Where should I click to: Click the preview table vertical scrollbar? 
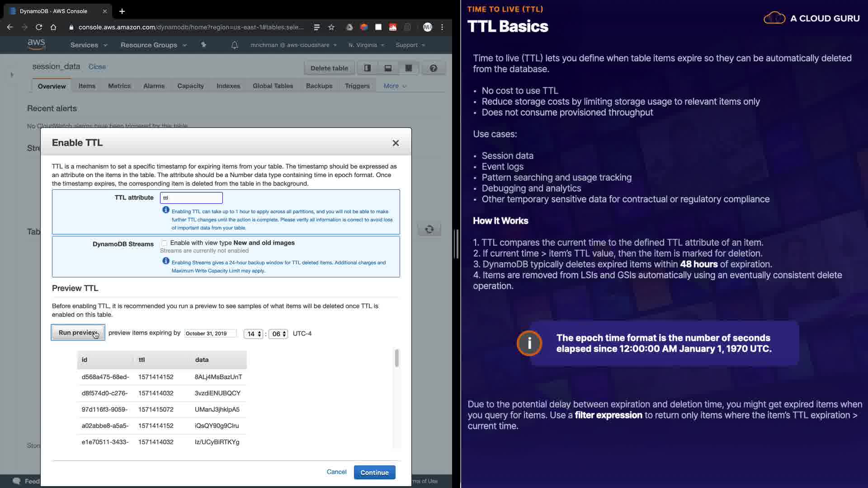pyautogui.click(x=396, y=358)
